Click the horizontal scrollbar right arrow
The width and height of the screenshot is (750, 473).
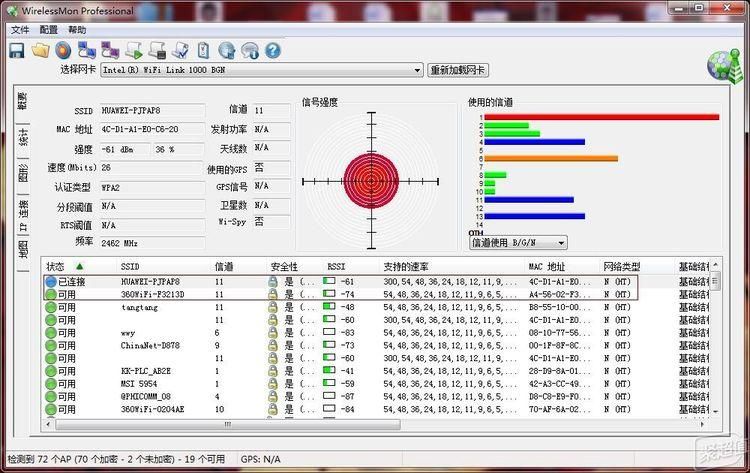[702, 424]
